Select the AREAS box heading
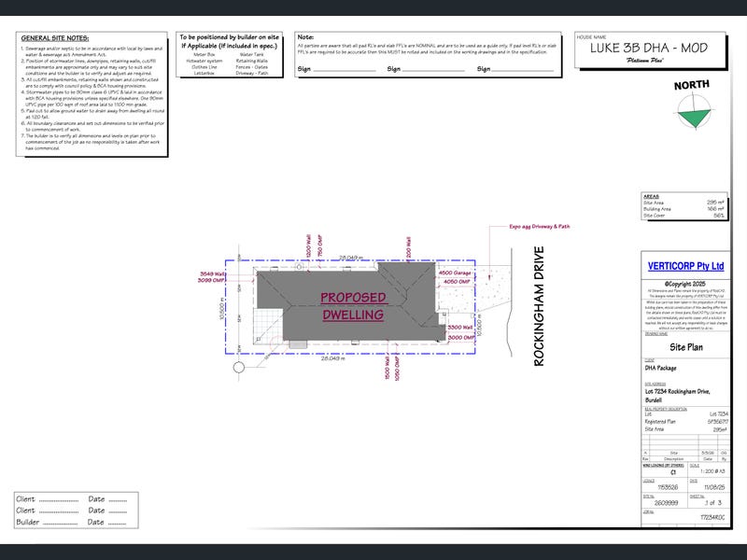747x560 pixels. [x=651, y=197]
